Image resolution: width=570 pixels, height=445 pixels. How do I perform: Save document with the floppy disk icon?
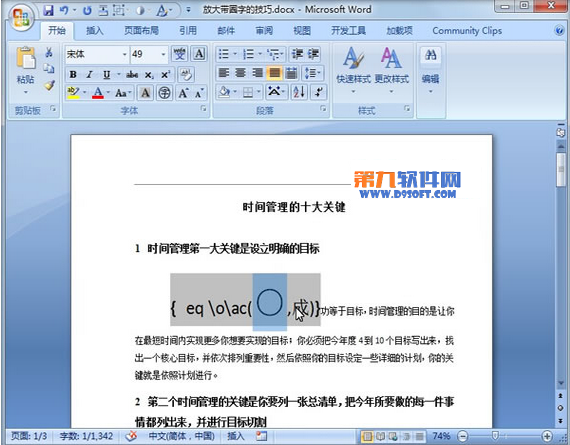48,11
